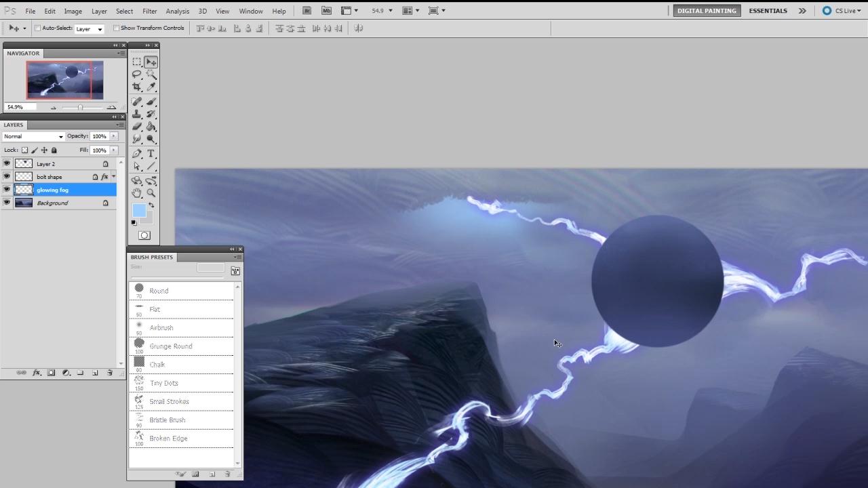The width and height of the screenshot is (868, 488).
Task: Switch to Digital Painting workspace
Action: pos(707,11)
